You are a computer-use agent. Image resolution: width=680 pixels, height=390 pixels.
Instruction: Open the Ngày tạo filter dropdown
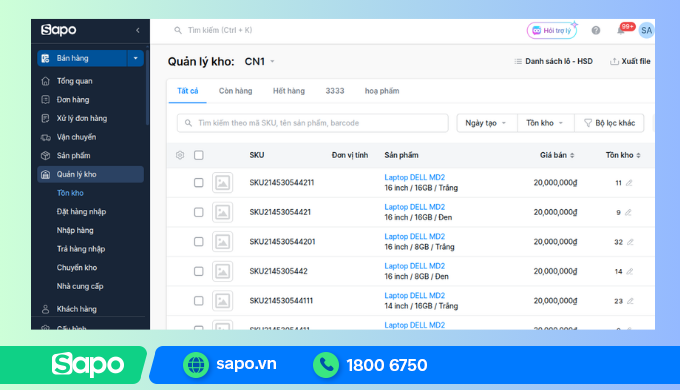(487, 123)
